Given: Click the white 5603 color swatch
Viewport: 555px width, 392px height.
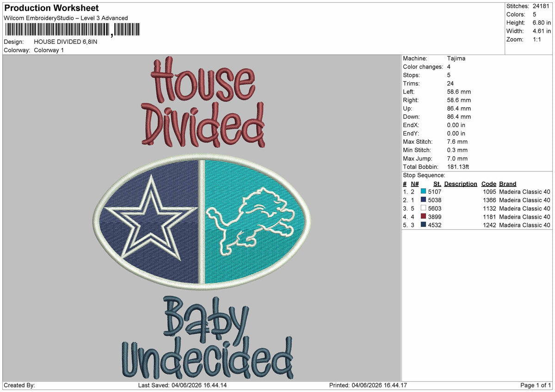Looking at the screenshot, I should [x=423, y=208].
